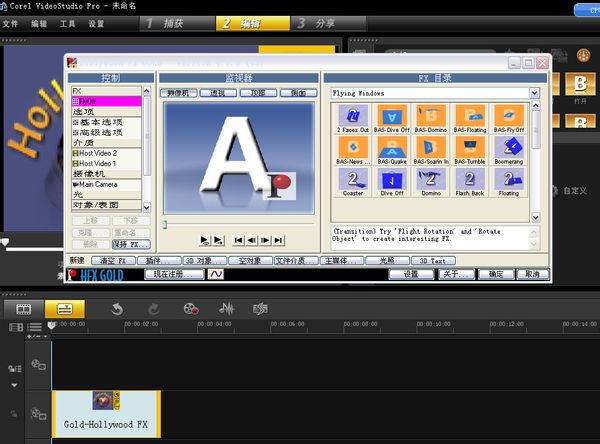Click the 现在注册... button
Viewport: 600px width, 444px height.
[174, 274]
